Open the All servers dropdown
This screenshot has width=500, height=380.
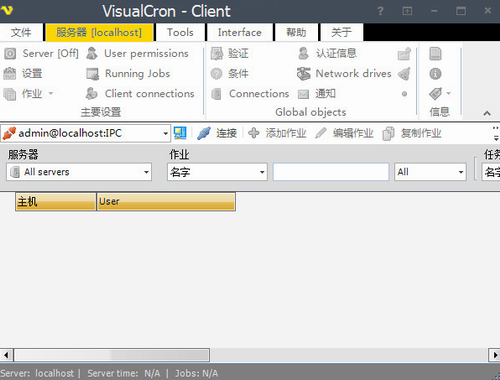pos(79,172)
